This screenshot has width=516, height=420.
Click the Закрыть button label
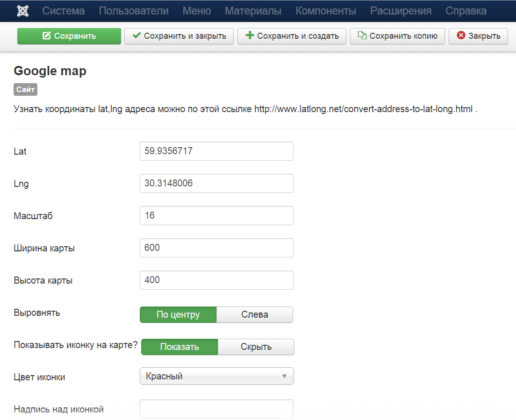pyautogui.click(x=484, y=36)
